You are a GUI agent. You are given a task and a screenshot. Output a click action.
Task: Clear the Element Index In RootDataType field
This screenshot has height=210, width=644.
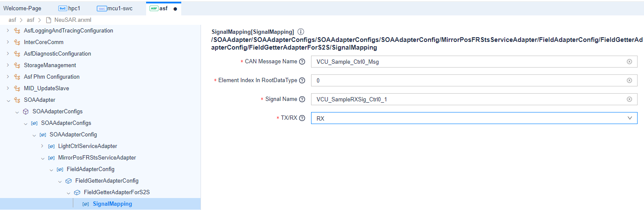[629, 80]
